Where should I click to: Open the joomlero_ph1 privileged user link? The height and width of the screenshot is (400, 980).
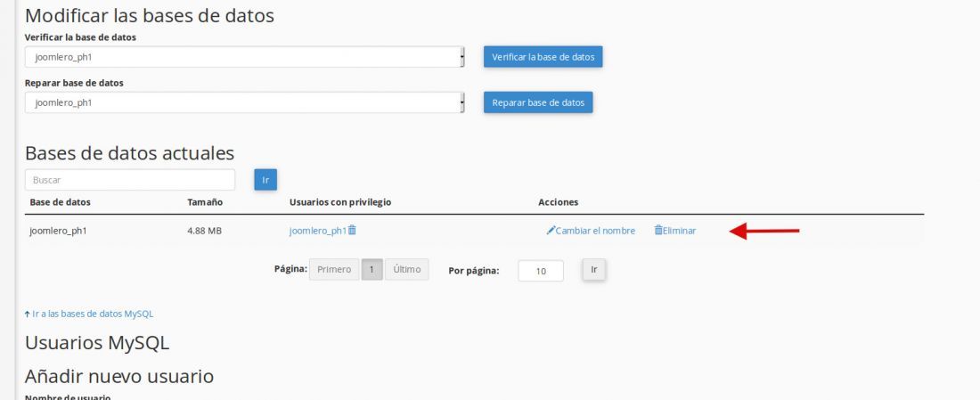317,231
